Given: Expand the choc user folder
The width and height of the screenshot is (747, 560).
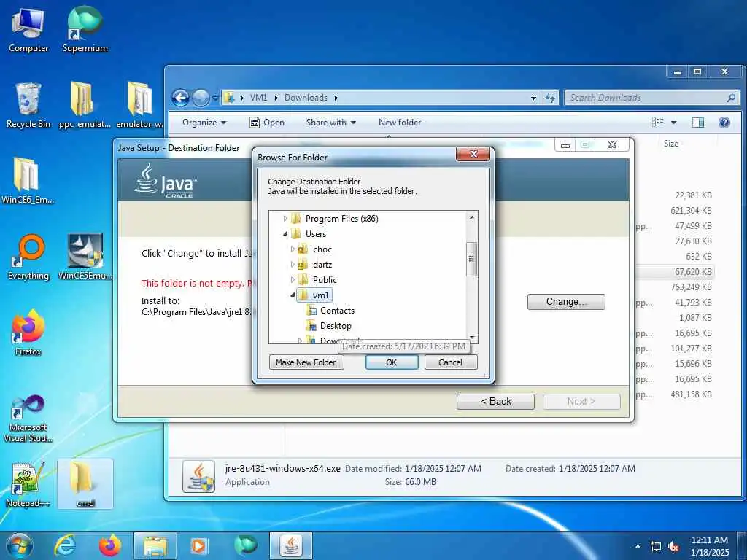Looking at the screenshot, I should pyautogui.click(x=293, y=249).
